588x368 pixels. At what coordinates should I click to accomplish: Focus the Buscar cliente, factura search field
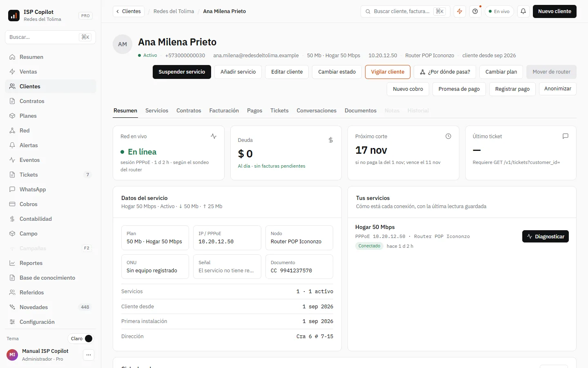tap(405, 11)
